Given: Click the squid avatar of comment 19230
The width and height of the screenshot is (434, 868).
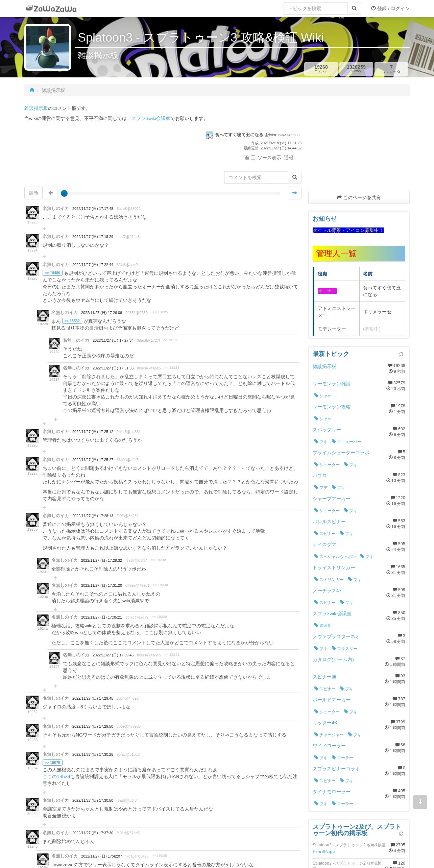Looking at the screenshot, I should [32, 520].
